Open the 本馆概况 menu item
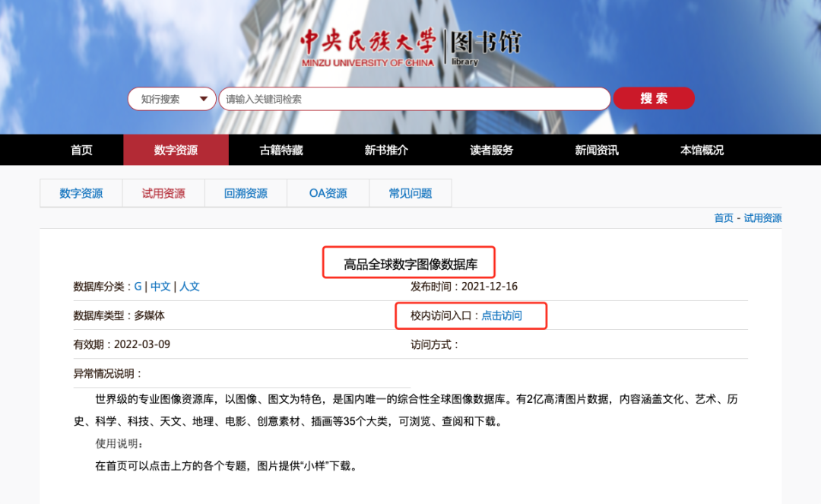This screenshot has width=821, height=504. coord(700,150)
